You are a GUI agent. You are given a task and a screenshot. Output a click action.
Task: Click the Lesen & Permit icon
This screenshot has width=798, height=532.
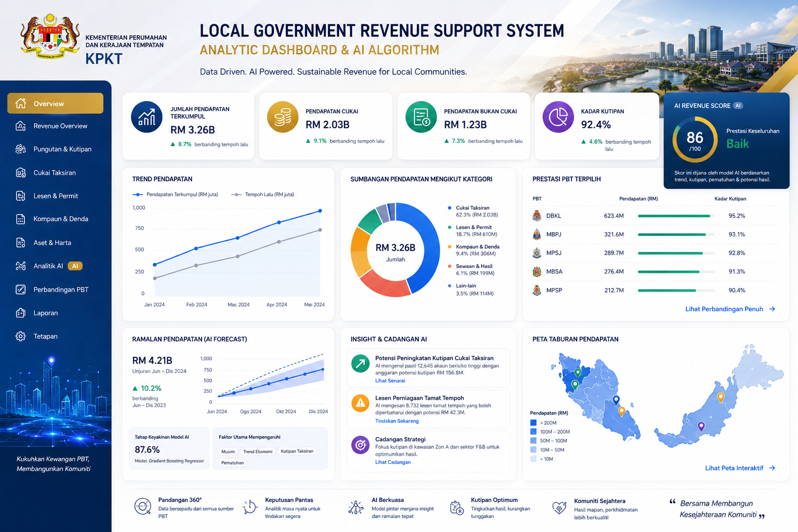tap(21, 196)
